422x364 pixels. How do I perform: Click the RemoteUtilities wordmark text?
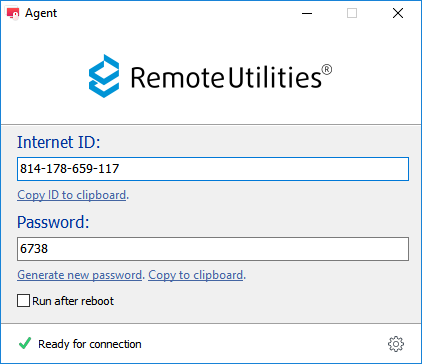pos(226,77)
